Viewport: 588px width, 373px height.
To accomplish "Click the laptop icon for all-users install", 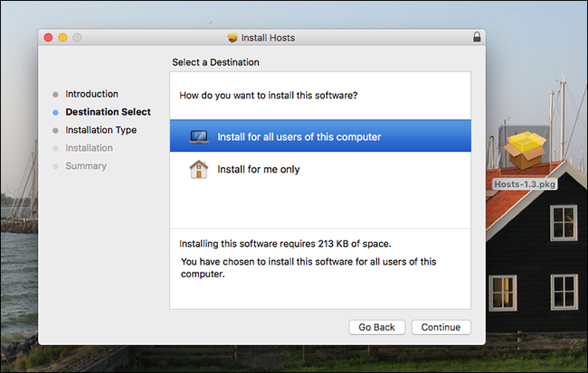I will pyautogui.click(x=199, y=137).
